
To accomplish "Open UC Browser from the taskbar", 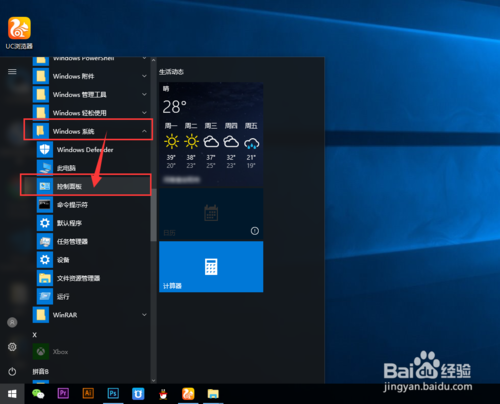I will click(188, 394).
